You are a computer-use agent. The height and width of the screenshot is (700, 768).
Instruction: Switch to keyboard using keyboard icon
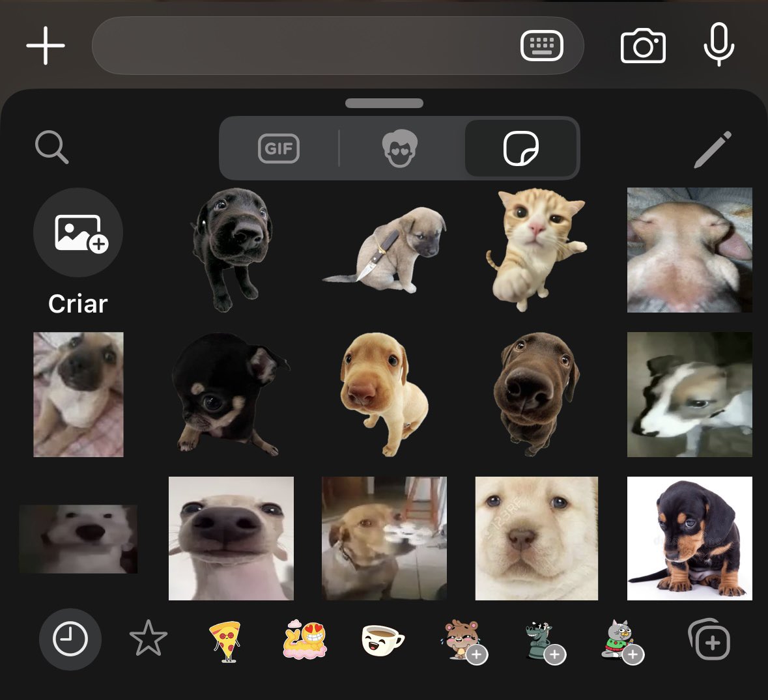click(x=542, y=46)
